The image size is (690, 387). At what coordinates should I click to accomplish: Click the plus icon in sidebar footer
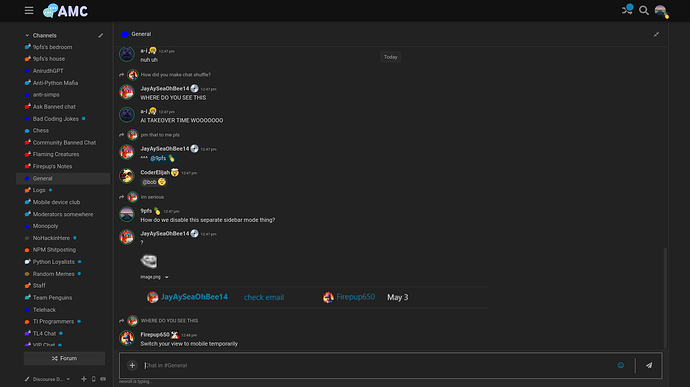coord(84,379)
